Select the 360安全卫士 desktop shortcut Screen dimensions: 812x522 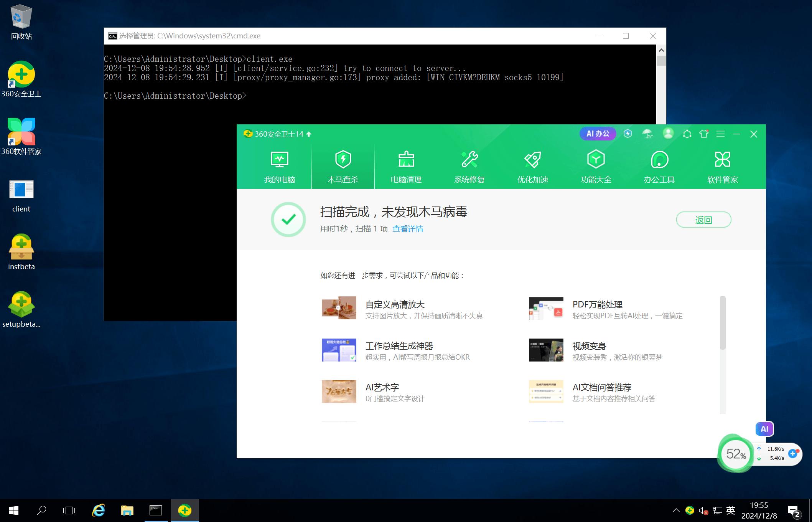21,79
